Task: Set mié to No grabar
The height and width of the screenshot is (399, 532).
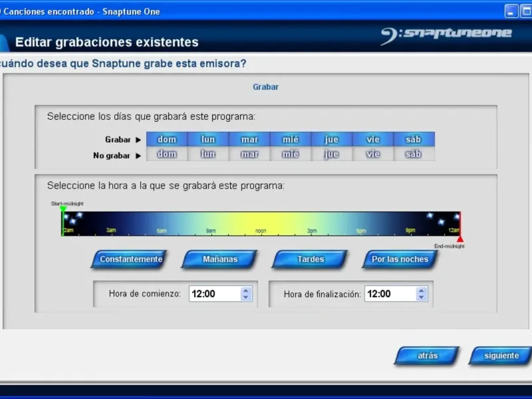Action: 291,154
